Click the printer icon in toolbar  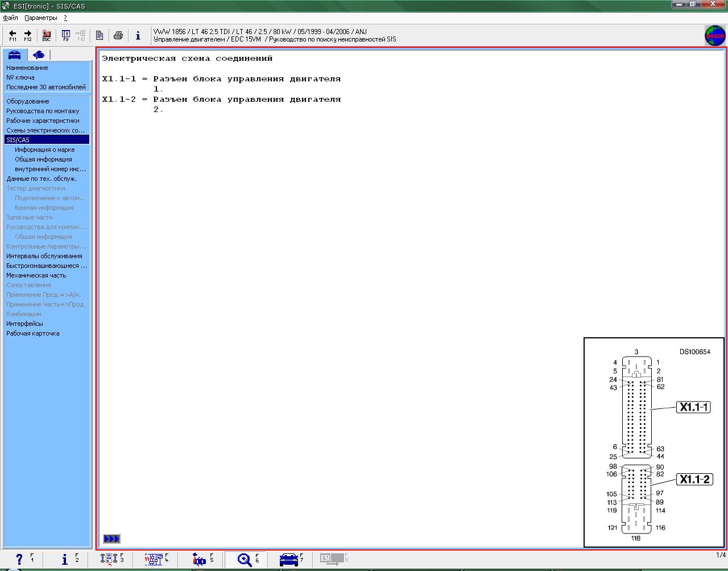(118, 35)
